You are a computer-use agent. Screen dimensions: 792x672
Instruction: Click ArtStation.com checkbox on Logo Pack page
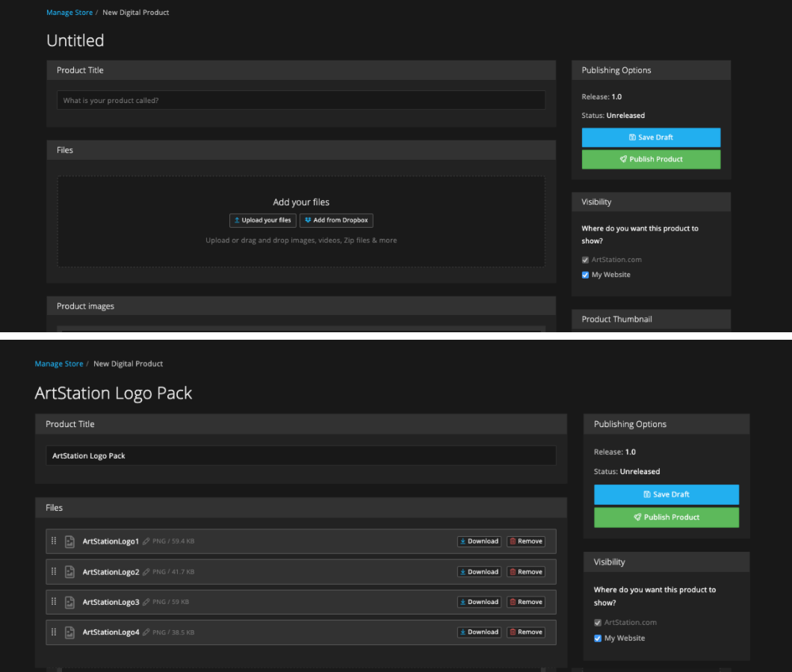[x=598, y=623]
